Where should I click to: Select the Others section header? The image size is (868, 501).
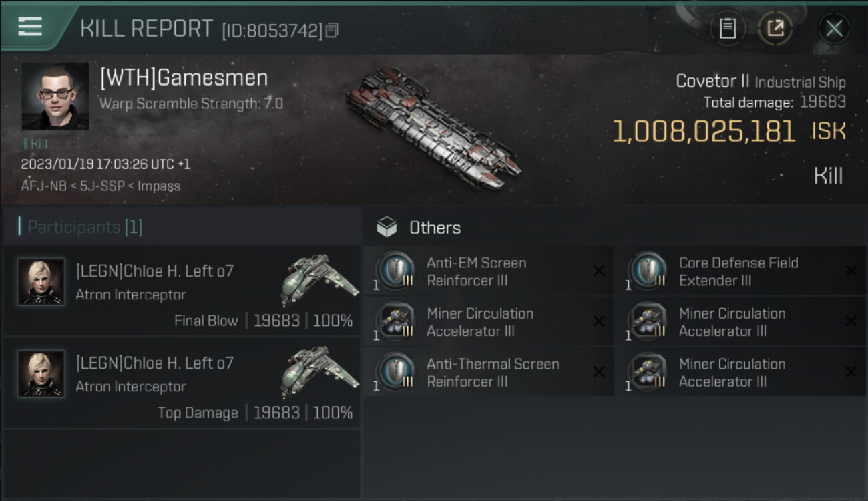[435, 228]
